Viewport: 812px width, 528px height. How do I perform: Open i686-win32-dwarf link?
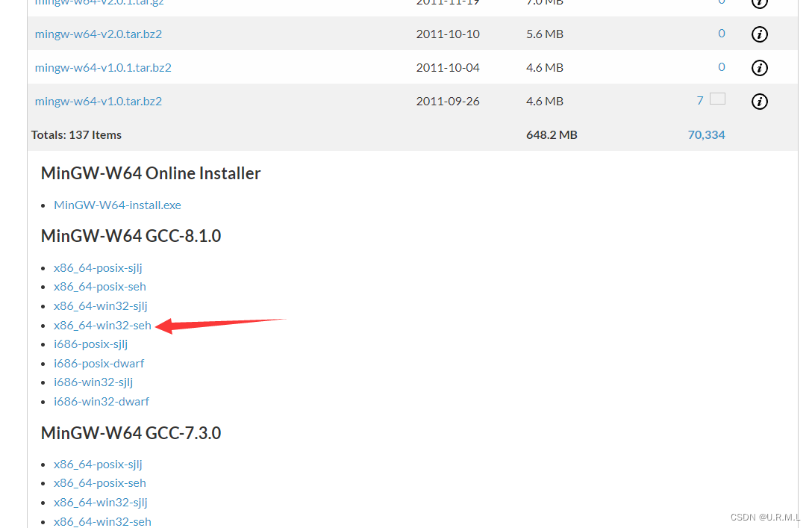click(101, 402)
